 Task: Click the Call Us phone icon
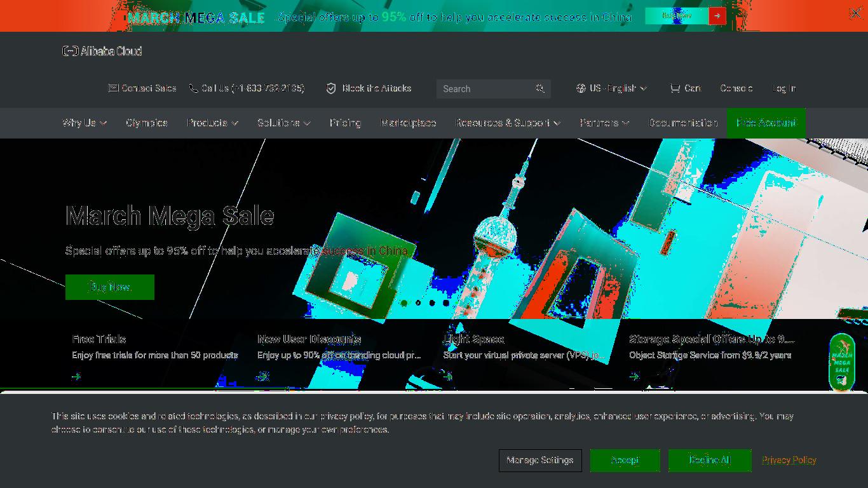point(193,88)
